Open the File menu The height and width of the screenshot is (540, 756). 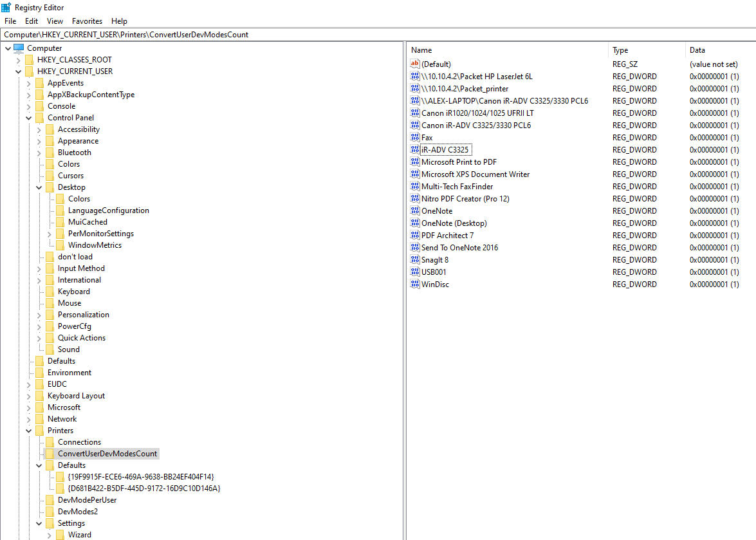pyautogui.click(x=10, y=21)
